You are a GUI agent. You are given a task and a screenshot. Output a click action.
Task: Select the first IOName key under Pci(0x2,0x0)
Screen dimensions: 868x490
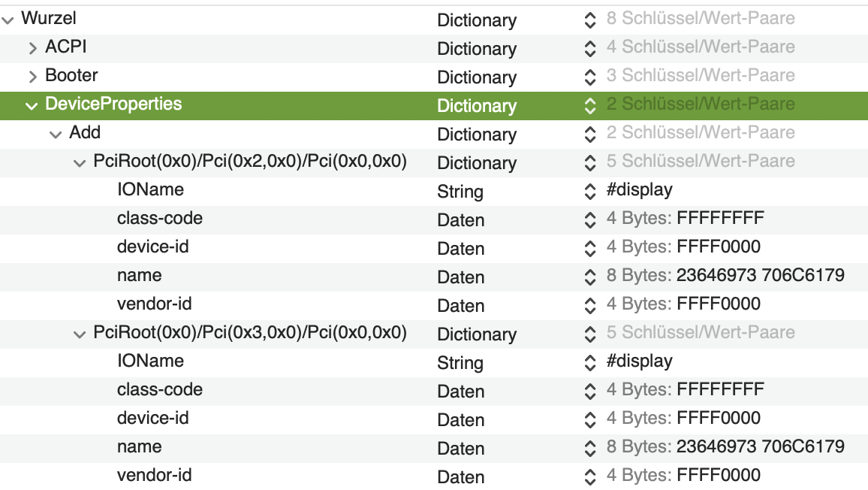click(150, 189)
